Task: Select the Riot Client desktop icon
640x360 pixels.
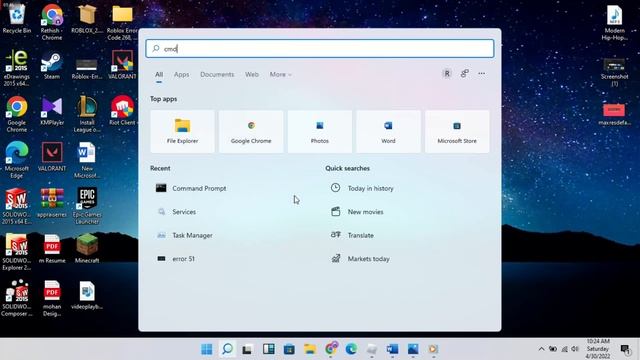Action: 122,111
